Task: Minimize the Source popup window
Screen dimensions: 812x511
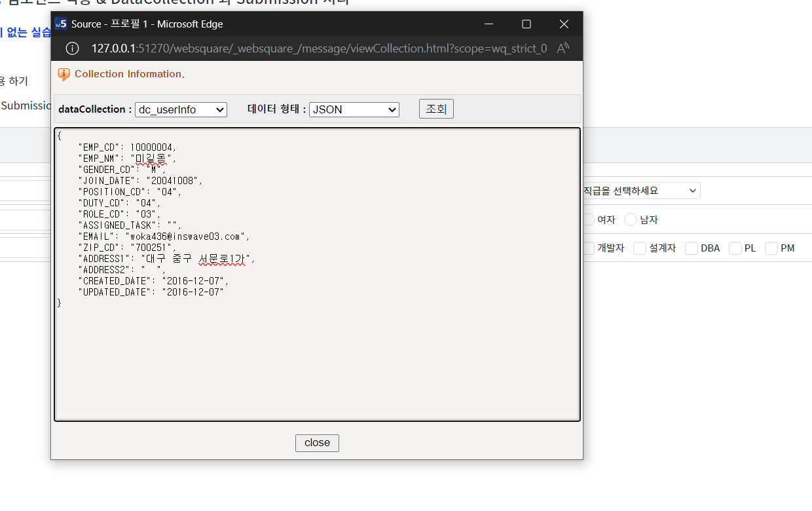Action: (x=489, y=24)
